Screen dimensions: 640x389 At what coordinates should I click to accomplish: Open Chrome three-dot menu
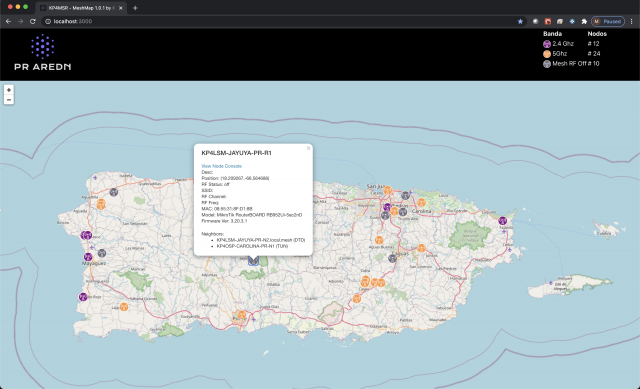pyautogui.click(x=632, y=21)
